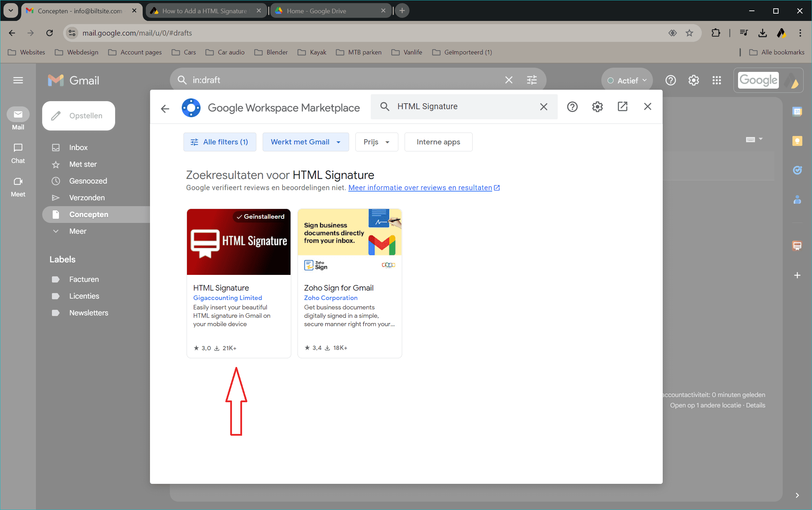Open the Zoho Corporation developer link
The height and width of the screenshot is (510, 812).
pos(331,298)
